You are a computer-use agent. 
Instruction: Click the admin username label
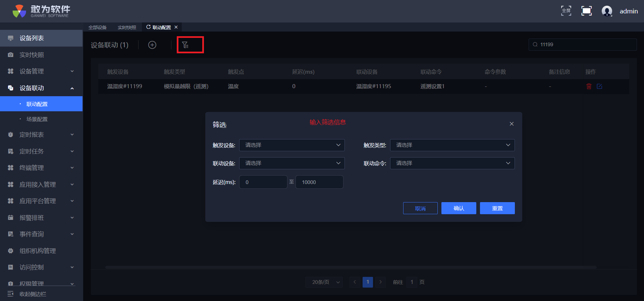tap(629, 11)
